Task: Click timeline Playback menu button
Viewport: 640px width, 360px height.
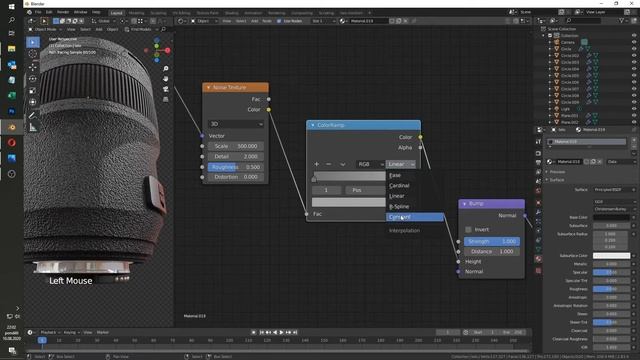Action: point(50,333)
